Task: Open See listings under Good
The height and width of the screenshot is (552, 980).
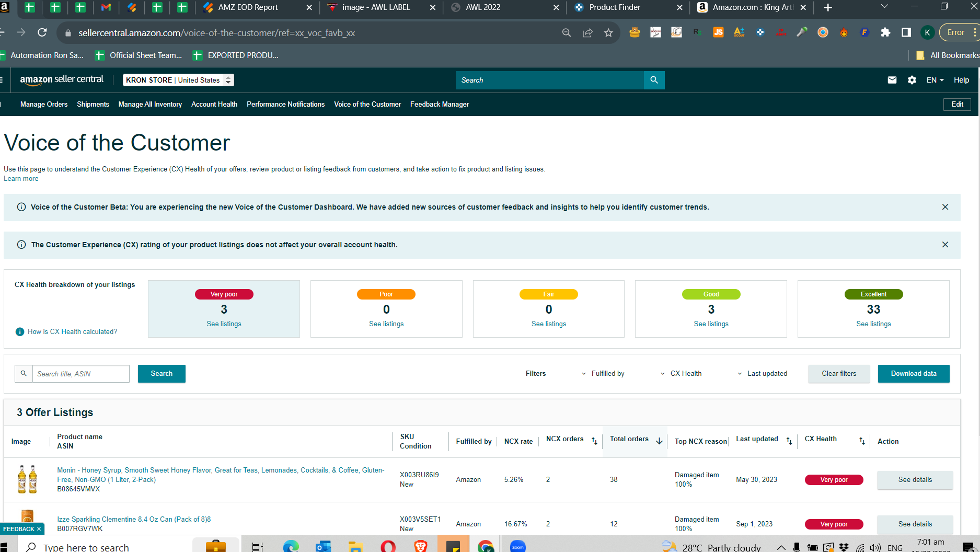Action: tap(711, 324)
